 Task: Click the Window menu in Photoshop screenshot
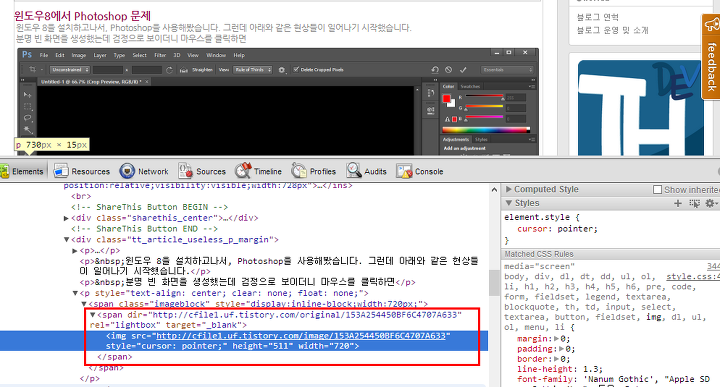(x=216, y=55)
